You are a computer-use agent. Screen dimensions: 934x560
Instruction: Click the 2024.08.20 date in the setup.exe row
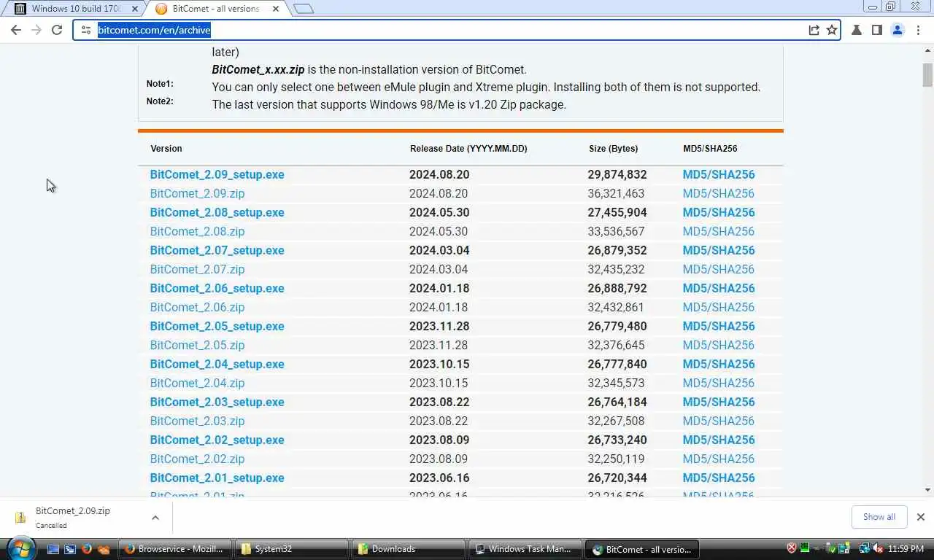439,174
